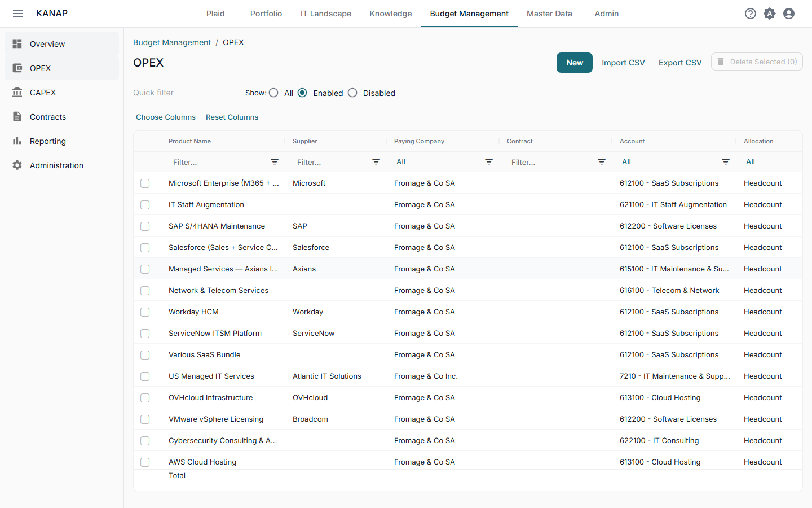This screenshot has height=508, width=812.
Task: Click the KANAP logo text
Action: (x=52, y=14)
